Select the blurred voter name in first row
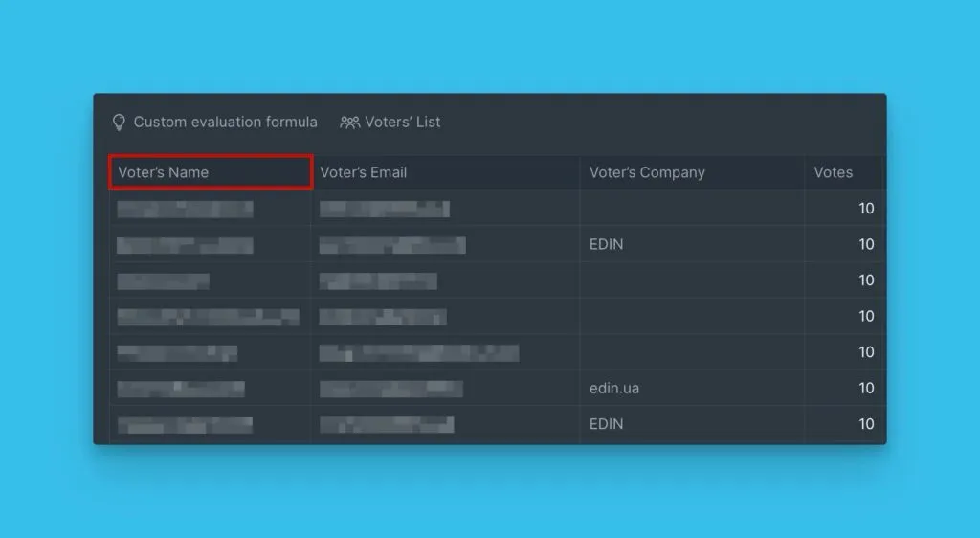The height and width of the screenshot is (538, 980). pyautogui.click(x=185, y=209)
